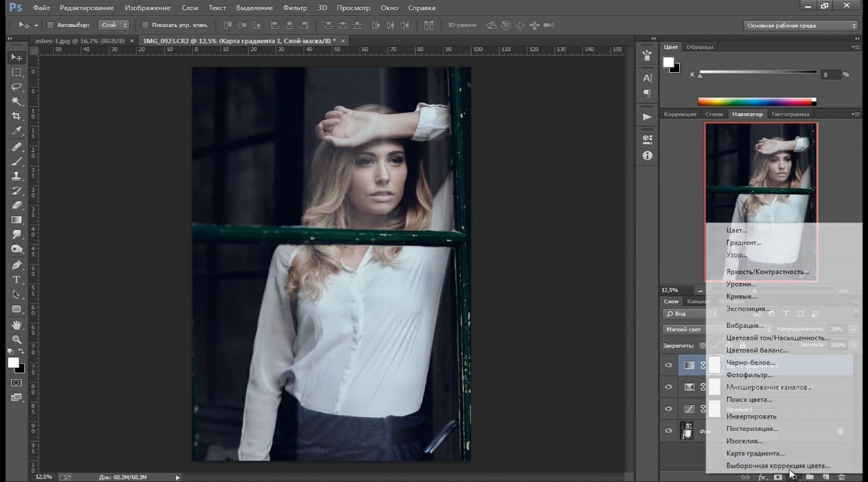Close the IMG_0923.CR2 document tab
Image resolution: width=868 pixels, height=482 pixels.
[343, 41]
